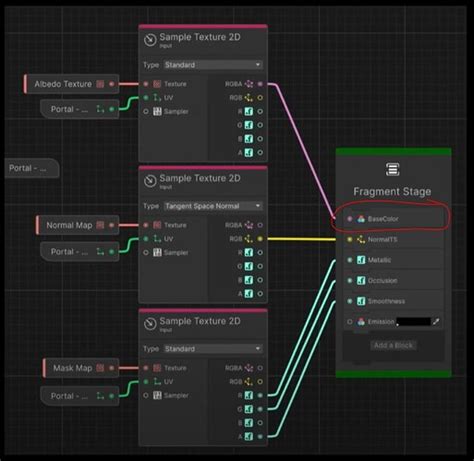This screenshot has height=461, width=474.
Task: Click the Add a Block button
Action: click(393, 345)
